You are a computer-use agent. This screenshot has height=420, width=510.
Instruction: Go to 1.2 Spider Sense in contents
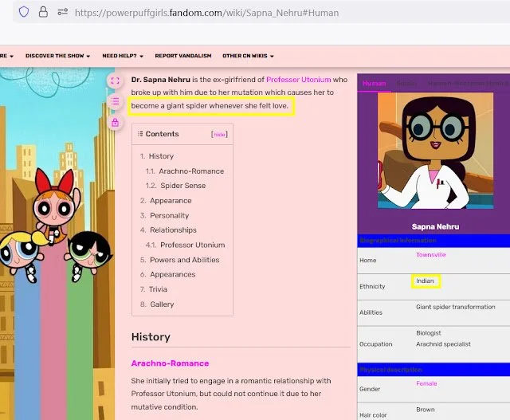point(175,186)
